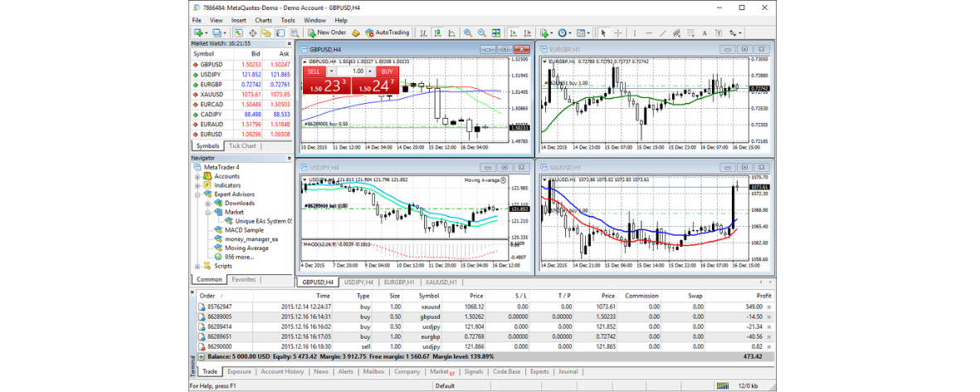
Task: Collapse the Expert Advisors tree node
Action: click(x=197, y=194)
